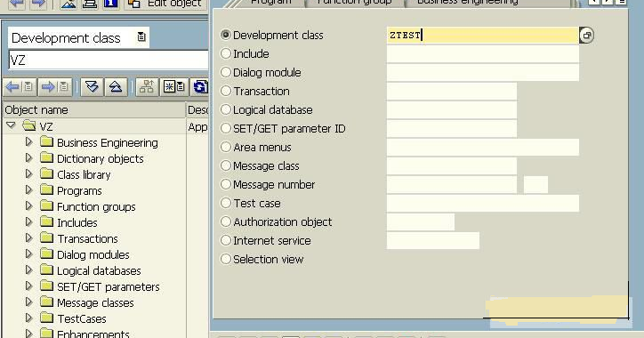Choose the Message class radio option

tap(226, 165)
